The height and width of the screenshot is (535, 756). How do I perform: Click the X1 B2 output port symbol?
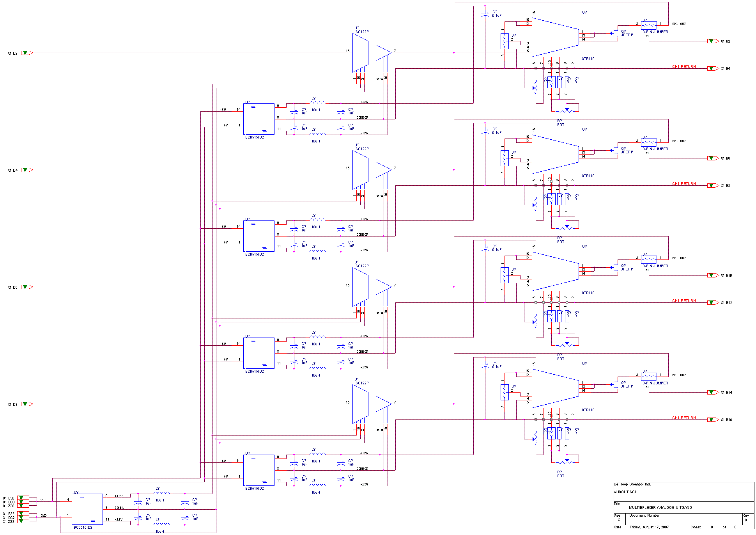click(712, 41)
